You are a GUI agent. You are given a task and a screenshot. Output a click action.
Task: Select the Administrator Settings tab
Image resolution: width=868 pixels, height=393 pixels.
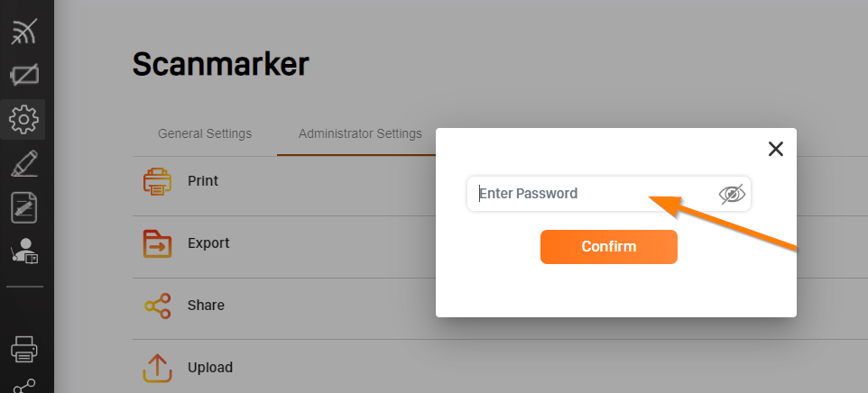click(x=360, y=133)
